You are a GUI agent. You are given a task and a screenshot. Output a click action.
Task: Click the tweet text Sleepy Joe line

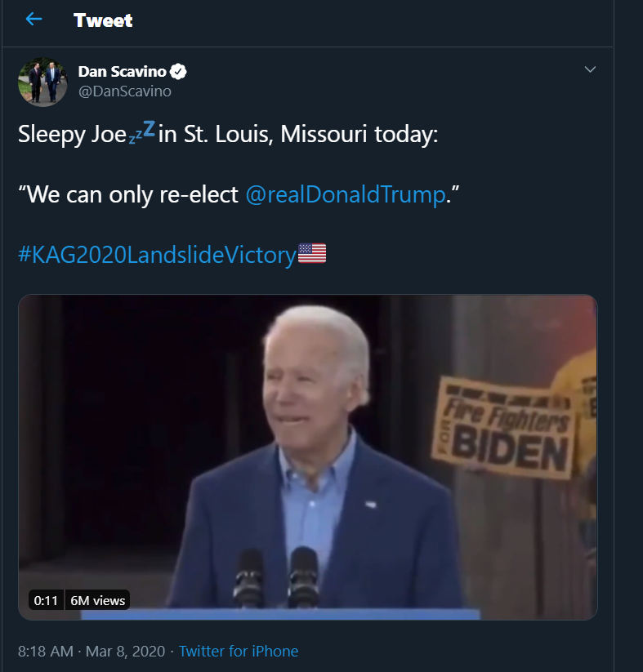228,134
